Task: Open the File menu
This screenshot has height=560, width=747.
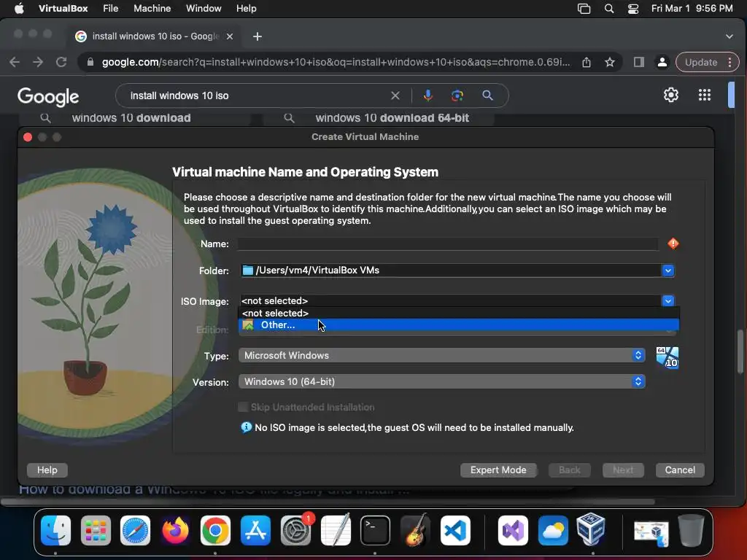Action: point(111,9)
